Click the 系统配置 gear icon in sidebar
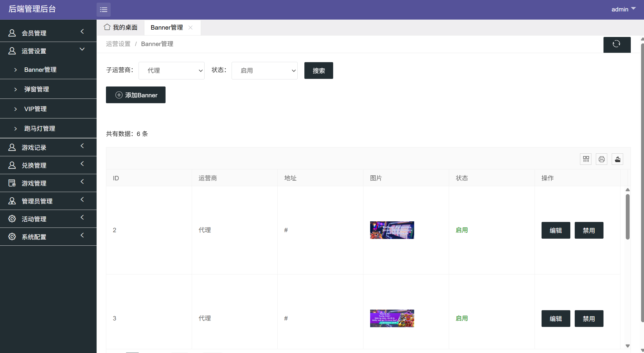Image resolution: width=644 pixels, height=353 pixels. tap(12, 237)
